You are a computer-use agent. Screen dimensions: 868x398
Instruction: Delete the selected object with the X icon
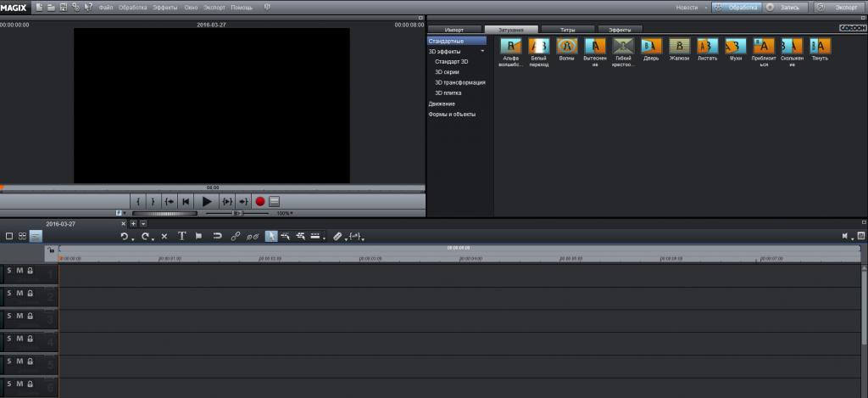(x=164, y=236)
